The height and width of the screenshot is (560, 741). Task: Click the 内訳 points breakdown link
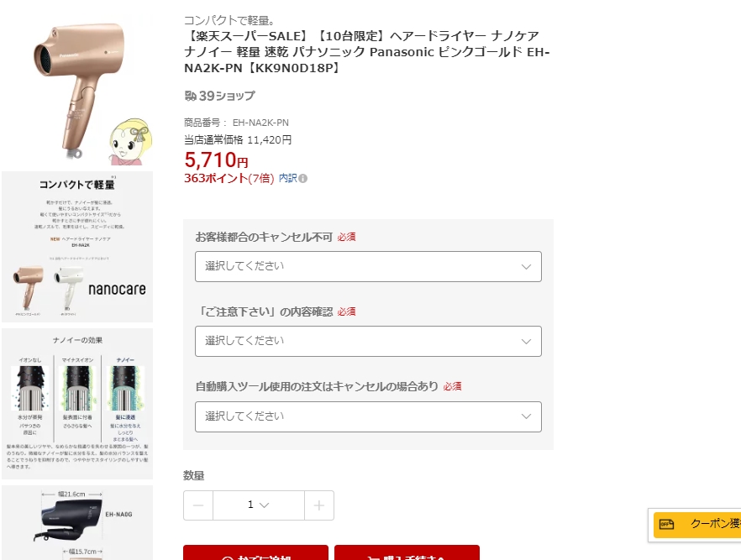(288, 178)
